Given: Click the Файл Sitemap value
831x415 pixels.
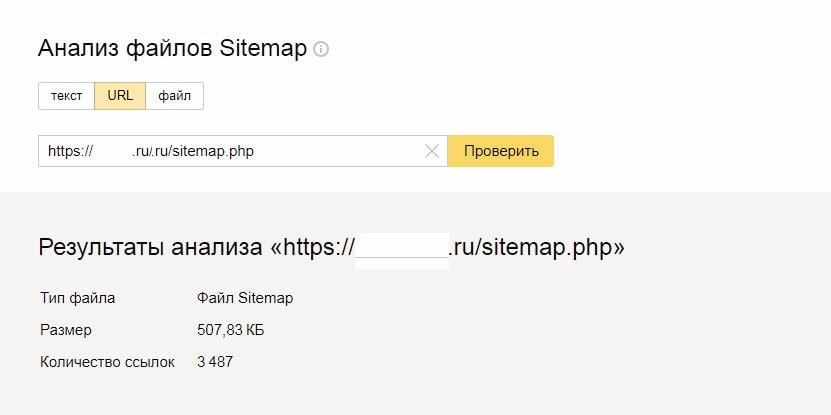Looking at the screenshot, I should pos(245,298).
